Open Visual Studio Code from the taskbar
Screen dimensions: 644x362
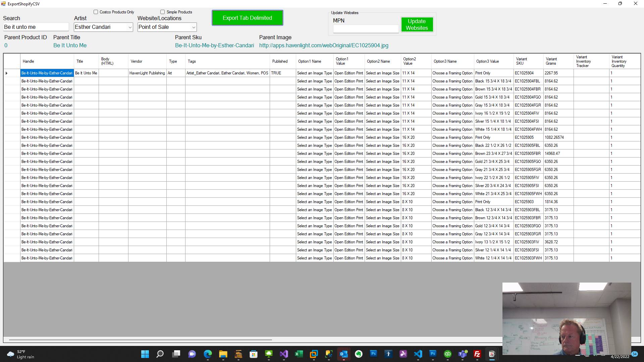pos(418,354)
